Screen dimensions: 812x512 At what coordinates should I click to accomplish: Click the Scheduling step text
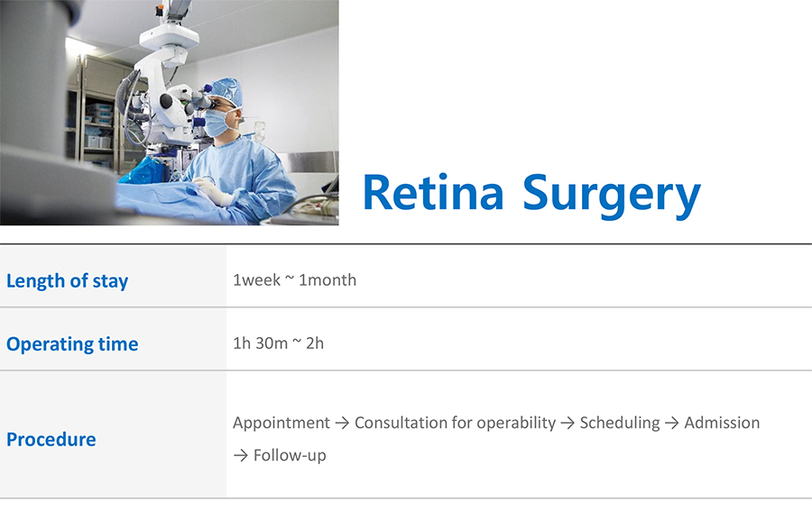pyautogui.click(x=620, y=423)
